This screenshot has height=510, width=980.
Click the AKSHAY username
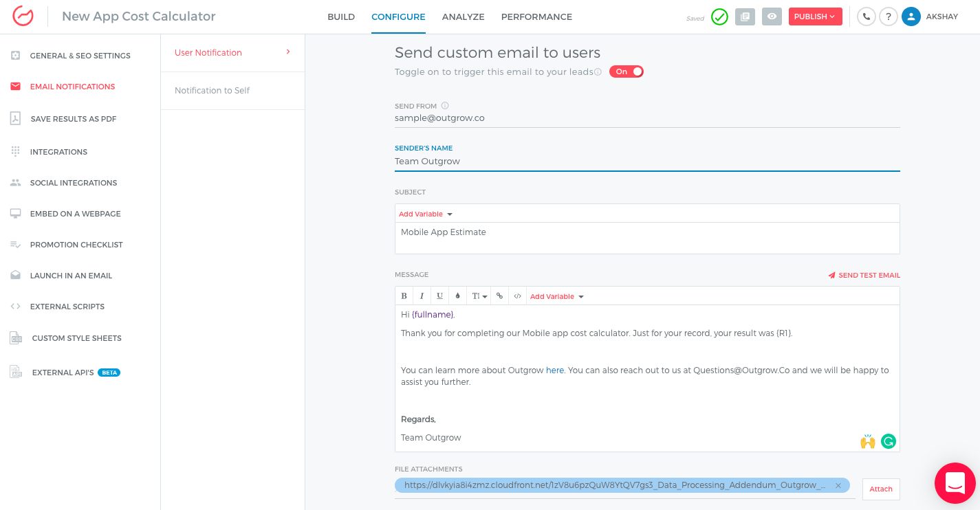[942, 16]
